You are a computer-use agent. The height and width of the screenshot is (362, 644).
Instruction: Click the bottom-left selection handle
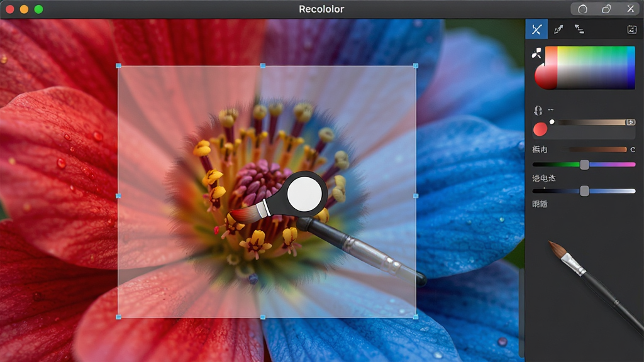119,317
